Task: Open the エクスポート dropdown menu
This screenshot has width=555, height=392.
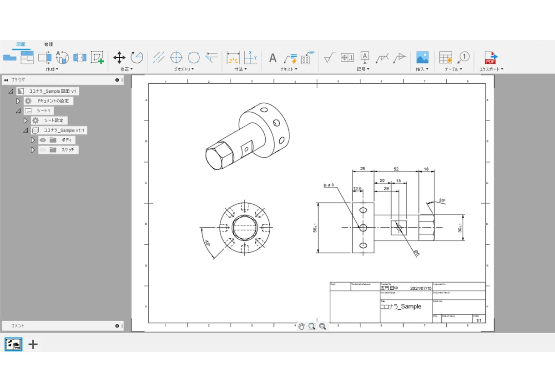Action: tap(491, 69)
